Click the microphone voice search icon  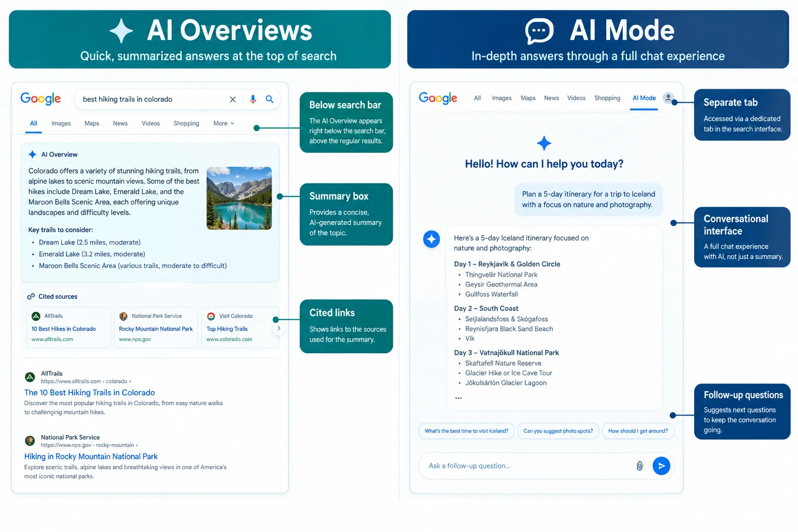(253, 99)
